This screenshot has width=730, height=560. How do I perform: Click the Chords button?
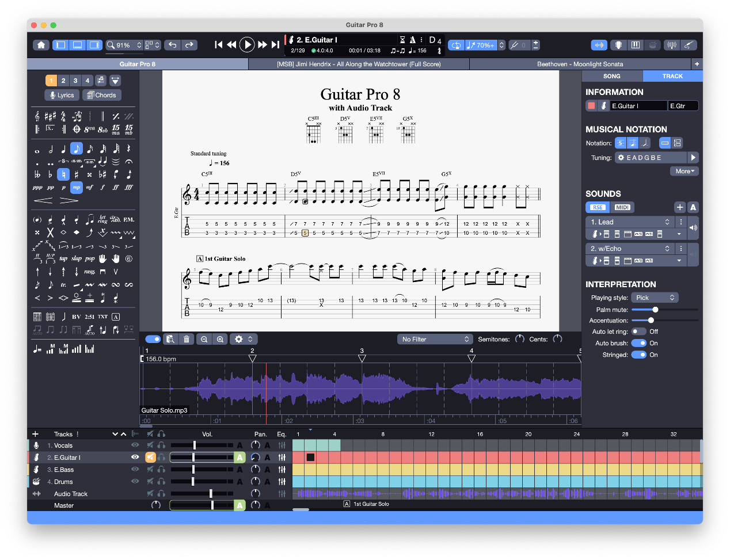(x=101, y=95)
